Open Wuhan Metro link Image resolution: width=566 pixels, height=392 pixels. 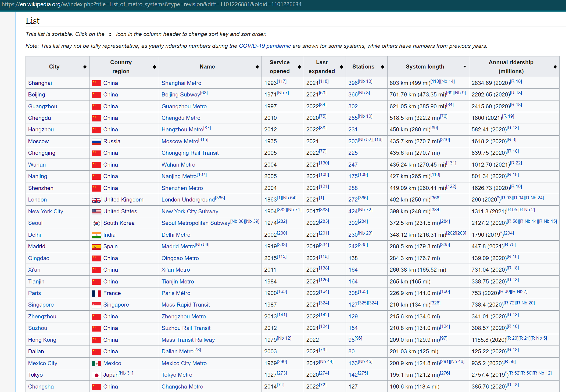(178, 165)
